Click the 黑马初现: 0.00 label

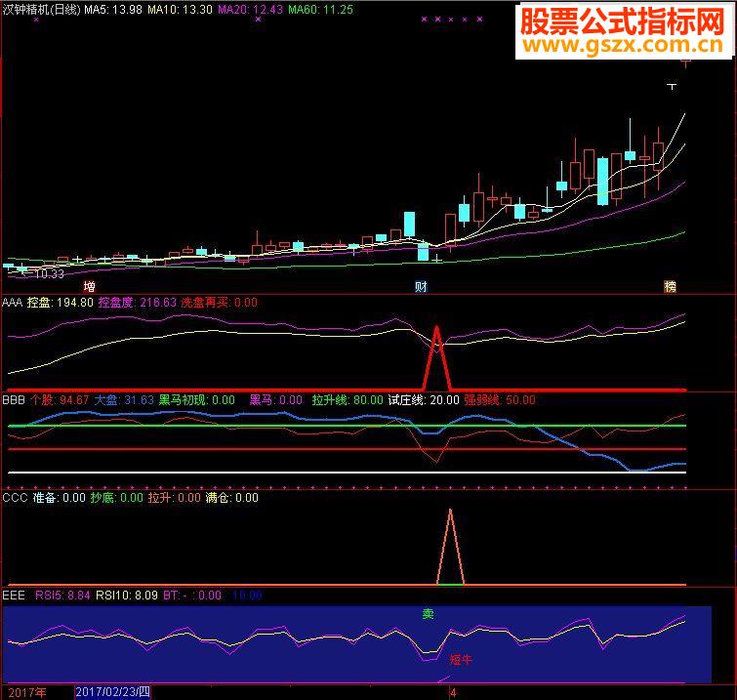196,400
